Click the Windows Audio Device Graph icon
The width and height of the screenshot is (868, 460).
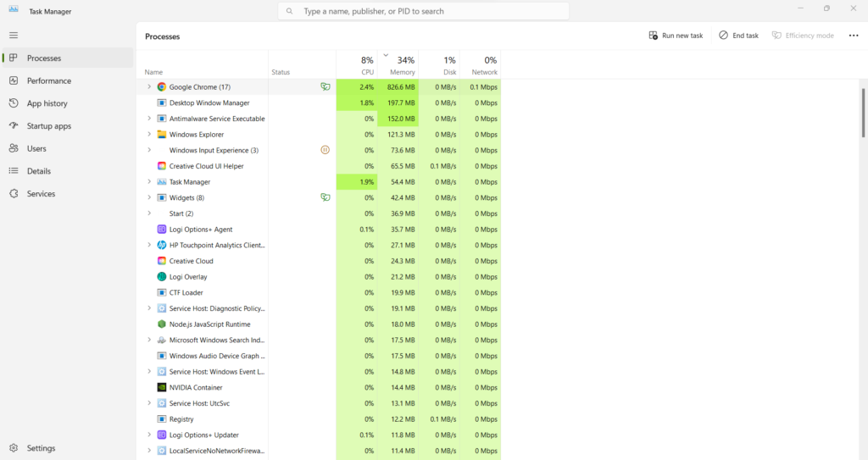coord(162,356)
